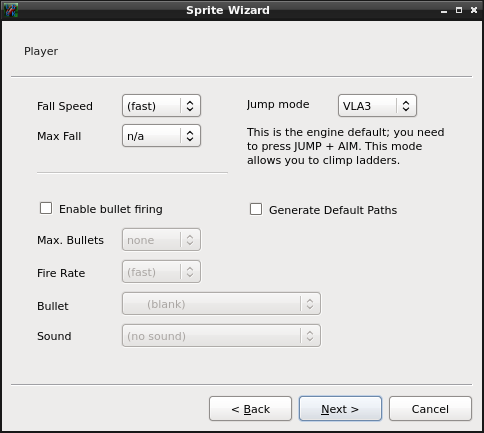Open the Jump mode VLA3 dropdown
Screen dimensions: 484x433
click(377, 106)
